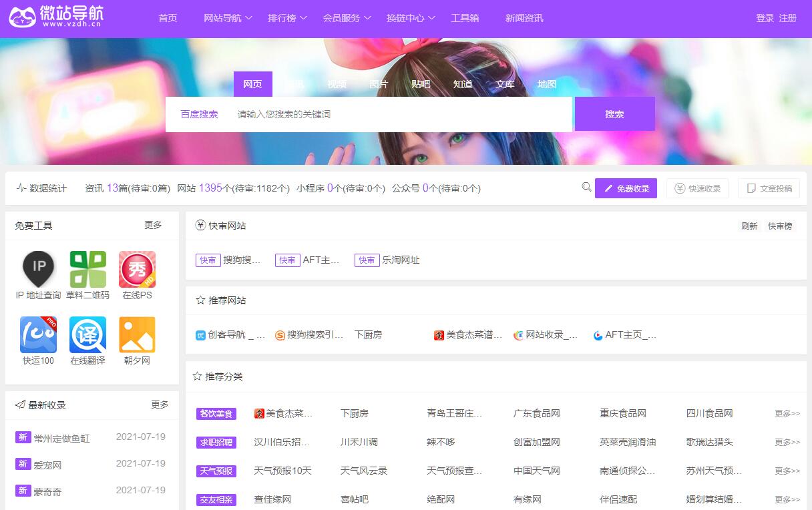812x510 pixels.
Task: Open the 草料二维码 tool icon
Action: pos(87,269)
